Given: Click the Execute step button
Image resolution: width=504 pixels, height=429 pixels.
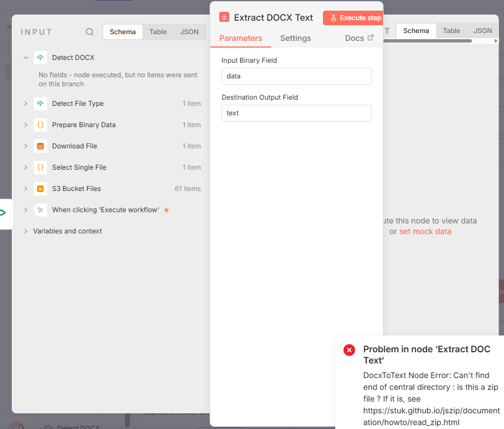Looking at the screenshot, I should pyautogui.click(x=353, y=18).
